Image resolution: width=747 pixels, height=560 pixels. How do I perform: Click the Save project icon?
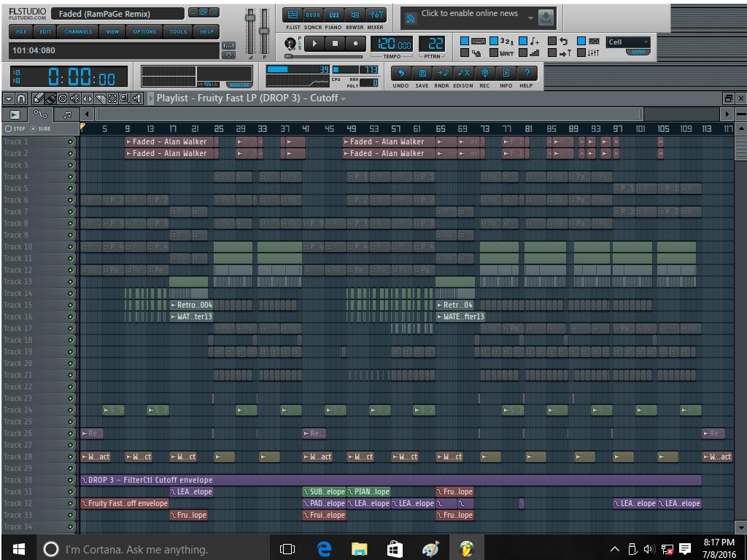point(422,74)
